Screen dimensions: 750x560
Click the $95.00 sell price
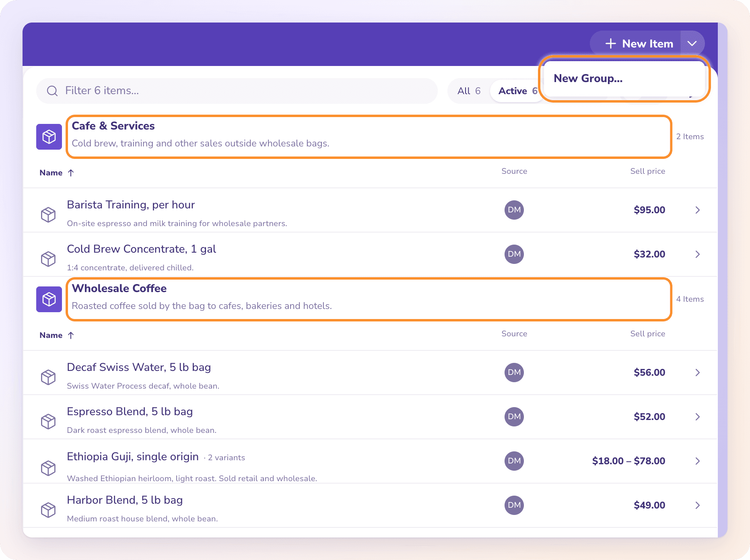[649, 210]
